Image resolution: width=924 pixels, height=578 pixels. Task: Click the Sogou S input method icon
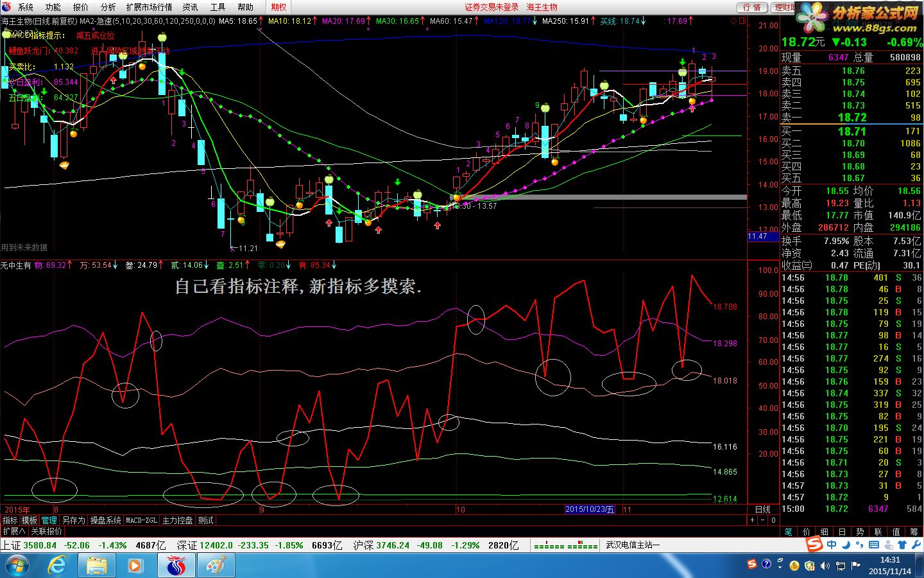pyautogui.click(x=814, y=545)
